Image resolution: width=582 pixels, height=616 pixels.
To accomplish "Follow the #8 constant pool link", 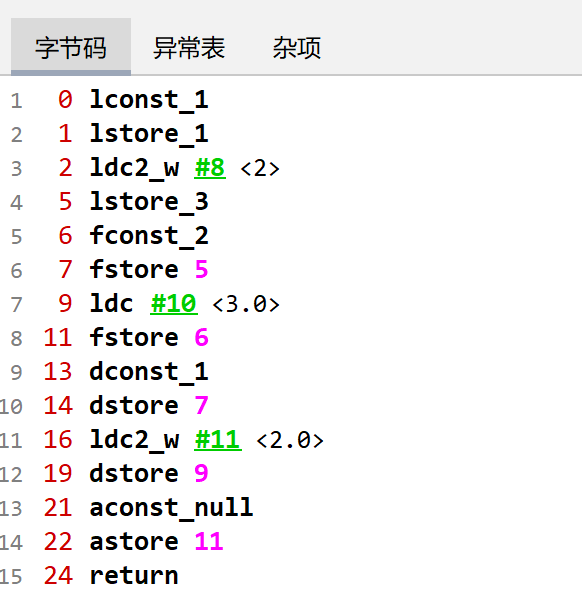I will click(210, 168).
